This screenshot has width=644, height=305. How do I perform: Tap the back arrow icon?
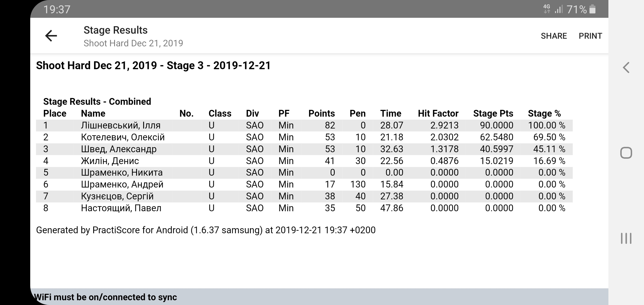[x=51, y=36]
